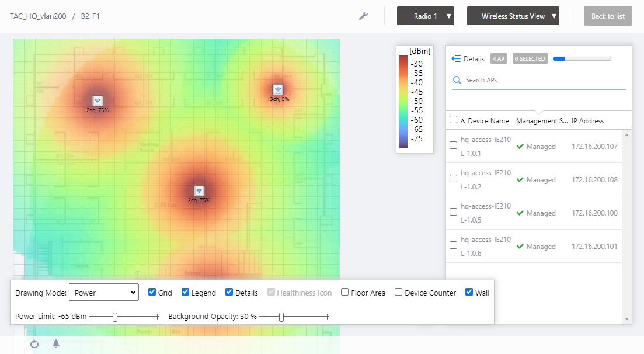Click the refresh icon at bottom left
Image resolution: width=644 pixels, height=354 pixels.
pos(34,344)
